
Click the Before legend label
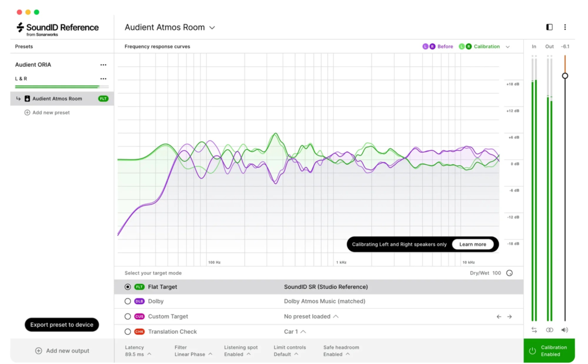click(445, 47)
